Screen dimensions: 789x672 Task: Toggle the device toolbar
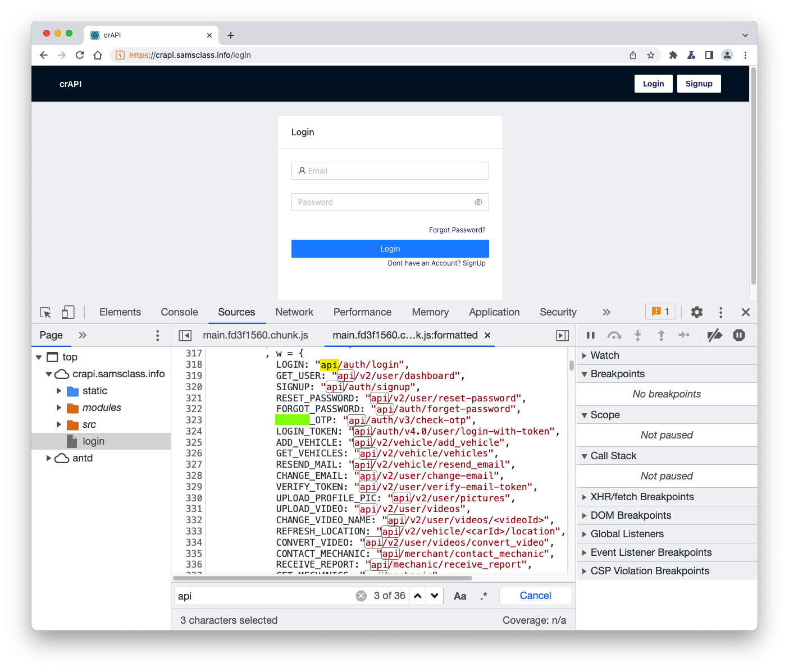[68, 312]
